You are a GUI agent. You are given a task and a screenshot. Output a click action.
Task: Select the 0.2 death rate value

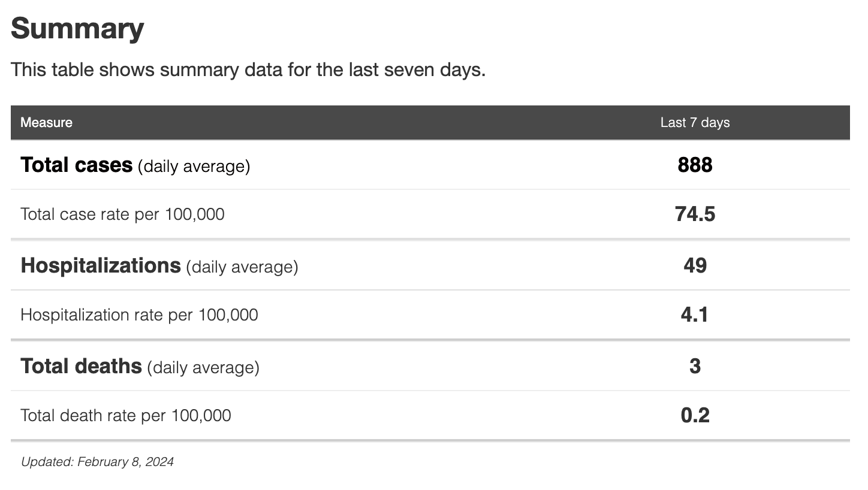point(695,416)
